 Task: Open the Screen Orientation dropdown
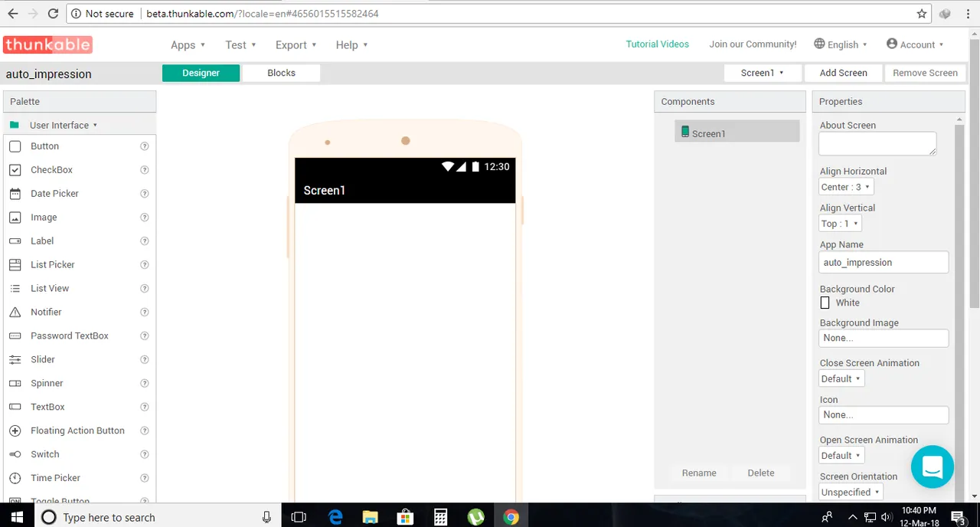click(851, 493)
